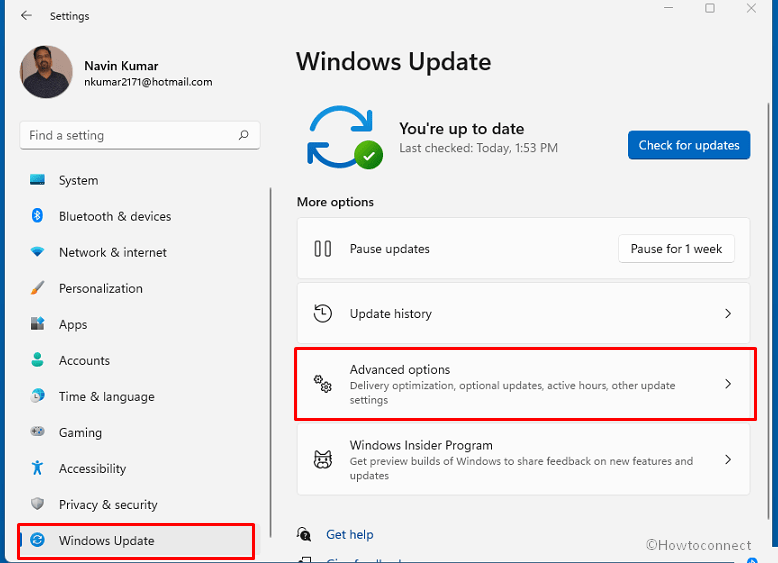Screen dimensions: 778x563
Task: Click the Windows Insider Program cat icon
Action: pyautogui.click(x=323, y=459)
